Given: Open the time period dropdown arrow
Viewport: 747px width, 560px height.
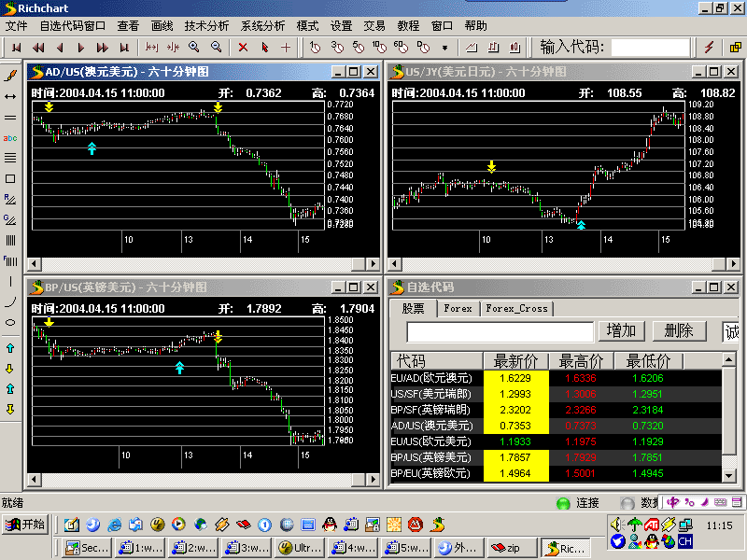Looking at the screenshot, I should pyautogui.click(x=445, y=48).
